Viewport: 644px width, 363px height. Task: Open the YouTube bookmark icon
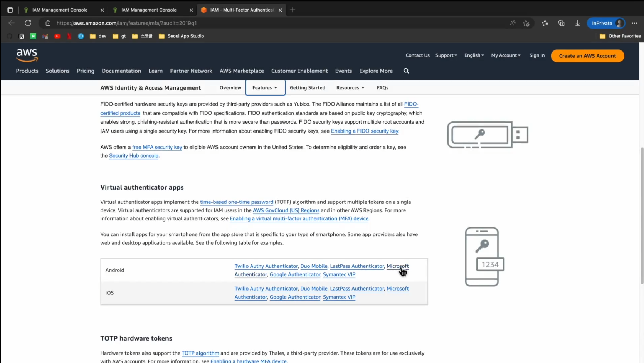point(57,36)
